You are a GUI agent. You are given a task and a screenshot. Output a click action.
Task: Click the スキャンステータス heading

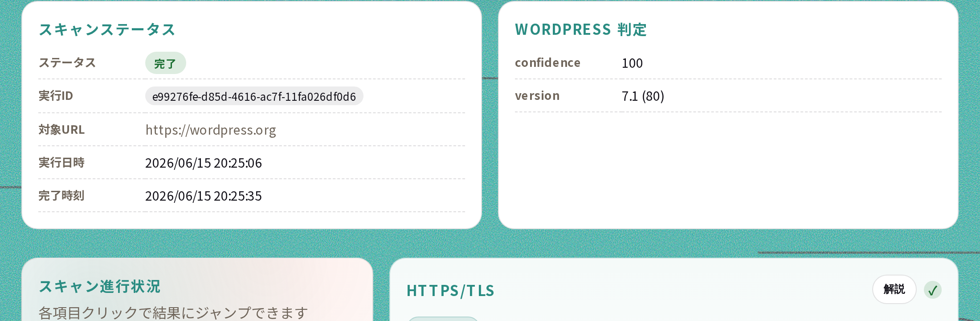(107, 29)
